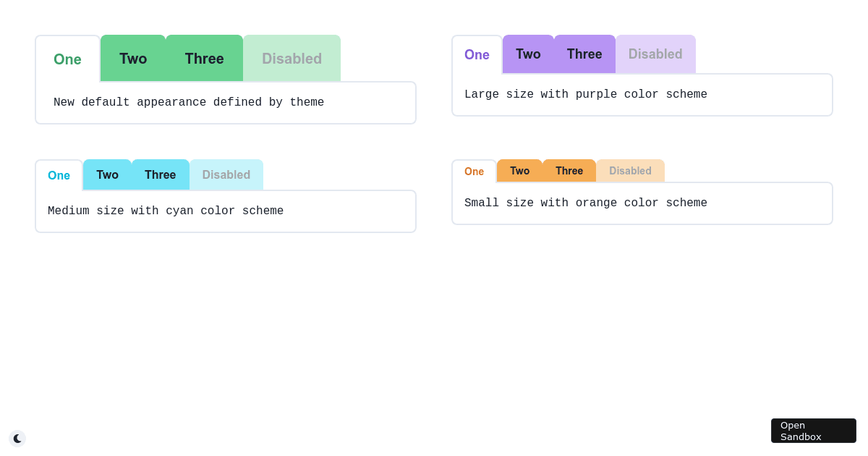Click the 'Two' tab in purple group

click(528, 54)
